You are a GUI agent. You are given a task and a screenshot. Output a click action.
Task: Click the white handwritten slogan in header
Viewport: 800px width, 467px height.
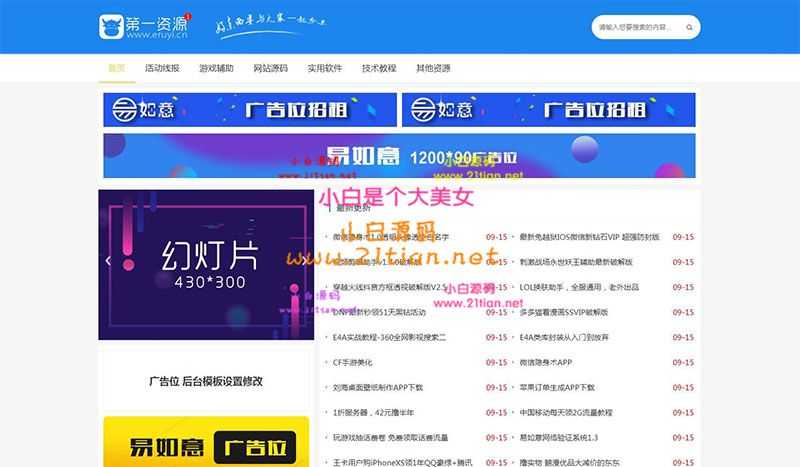(270, 27)
